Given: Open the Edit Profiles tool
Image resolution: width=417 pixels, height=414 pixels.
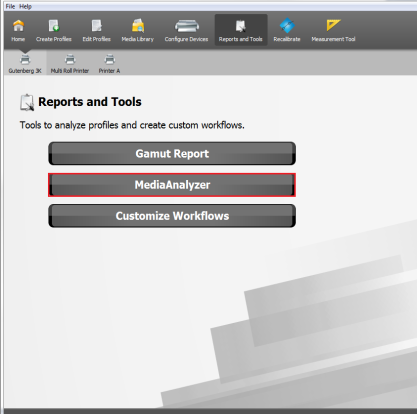Looking at the screenshot, I should click(x=97, y=30).
